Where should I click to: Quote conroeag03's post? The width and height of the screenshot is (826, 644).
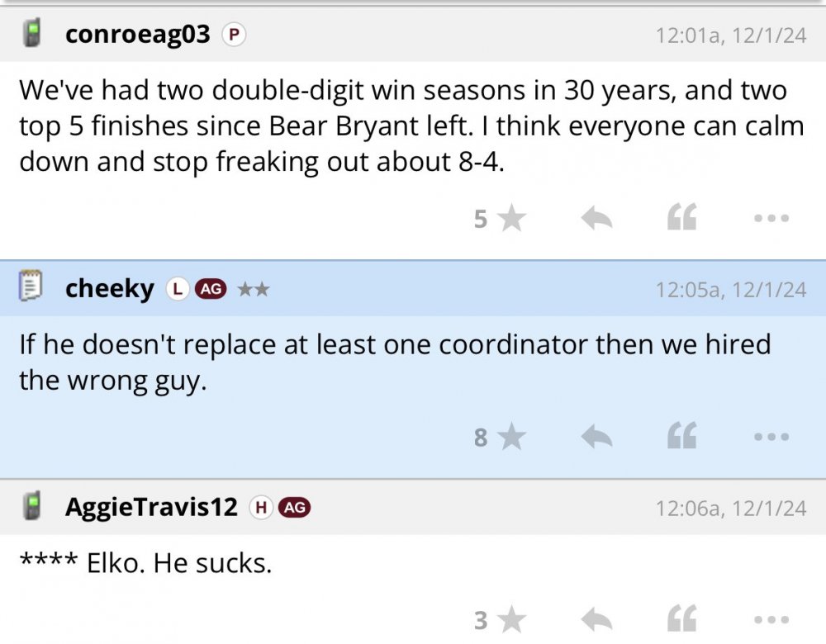682,219
